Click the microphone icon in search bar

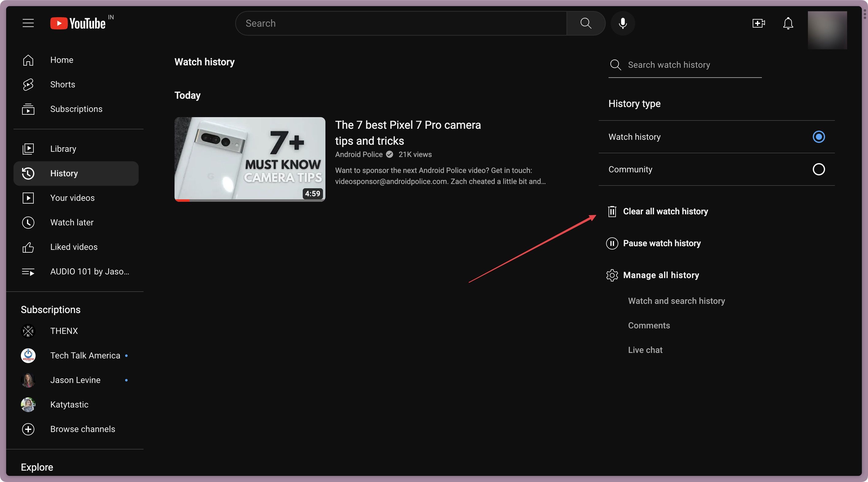[x=623, y=23]
